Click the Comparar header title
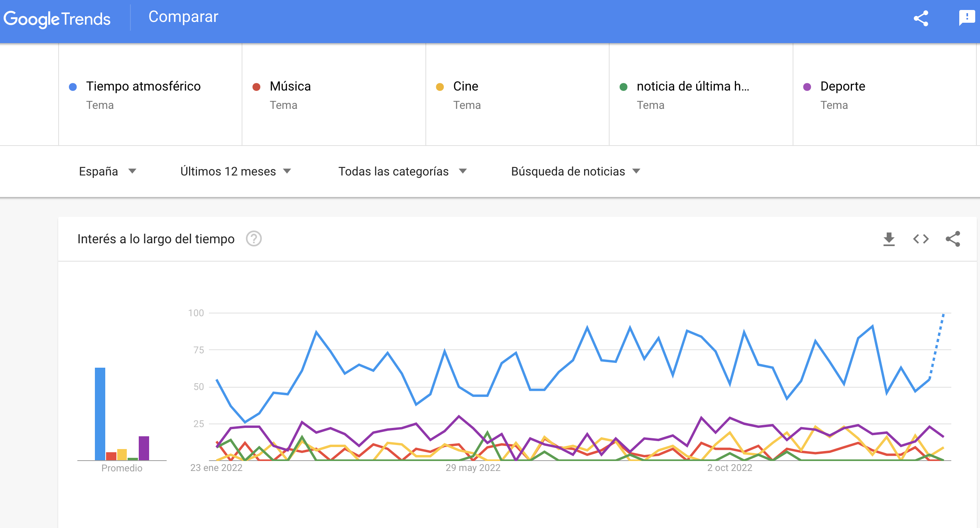The width and height of the screenshot is (980, 528). (183, 17)
